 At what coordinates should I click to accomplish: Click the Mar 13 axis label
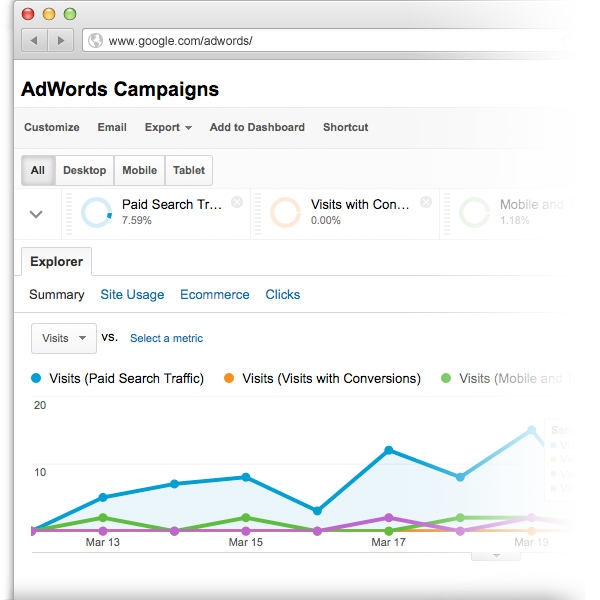103,542
